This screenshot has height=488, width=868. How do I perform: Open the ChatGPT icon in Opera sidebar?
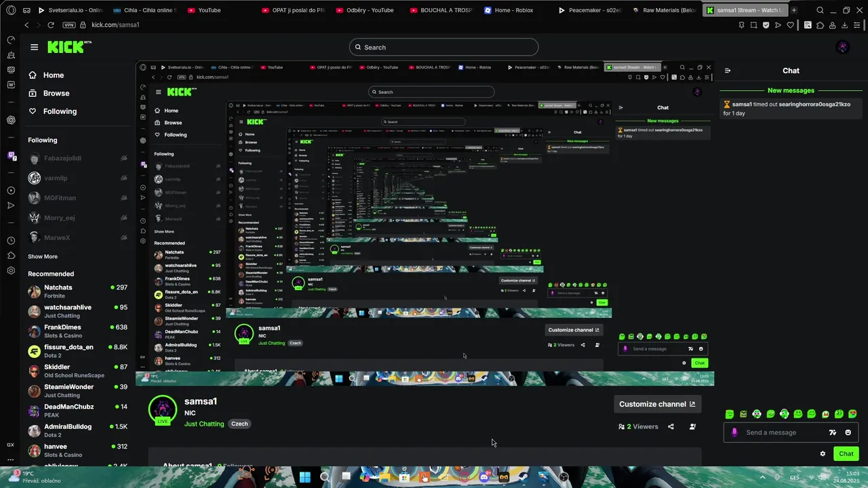pyautogui.click(x=11, y=120)
